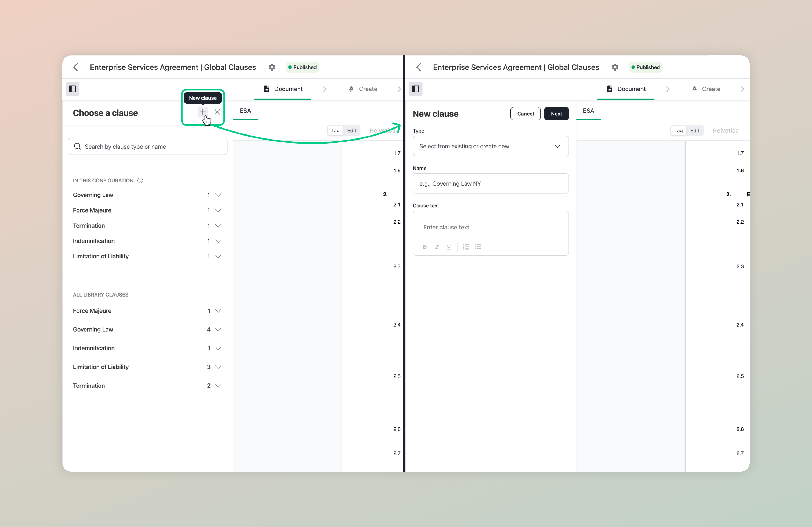
Task: Expand Governing Law under All Library Clauses
Action: click(218, 329)
